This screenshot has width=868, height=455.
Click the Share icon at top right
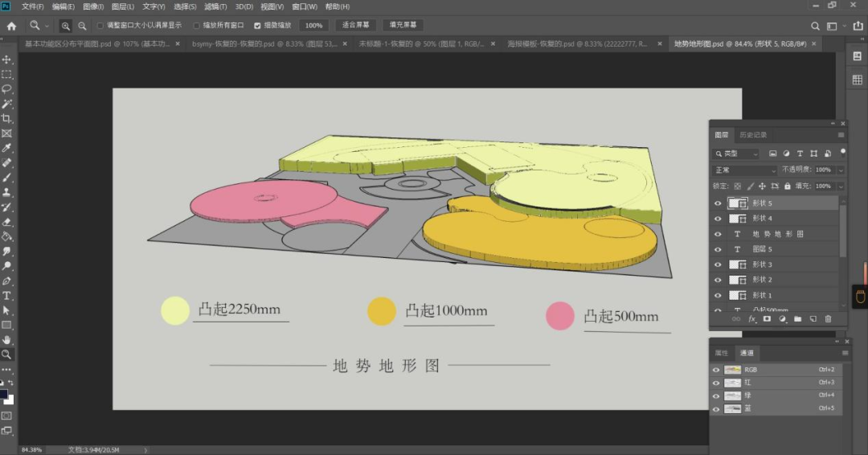coord(858,26)
